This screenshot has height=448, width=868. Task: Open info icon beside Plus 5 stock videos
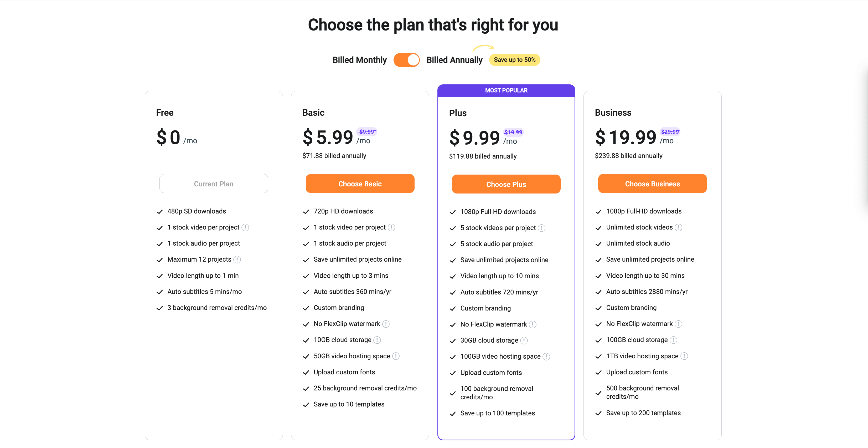(x=541, y=228)
